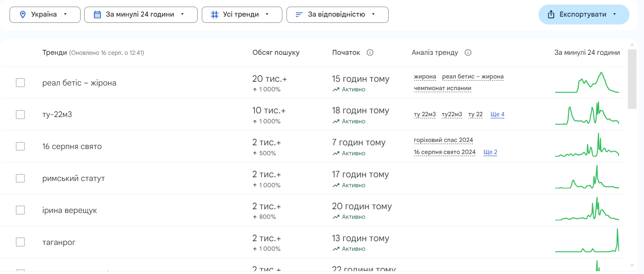The width and height of the screenshot is (644, 274).
Task: Open the таганрог trend
Action: pyautogui.click(x=59, y=242)
